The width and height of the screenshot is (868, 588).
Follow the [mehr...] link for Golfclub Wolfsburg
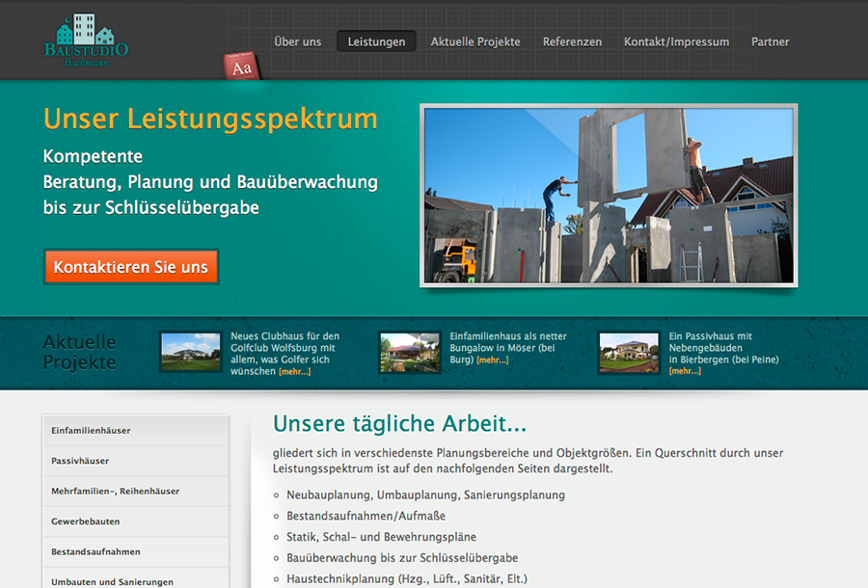295,372
